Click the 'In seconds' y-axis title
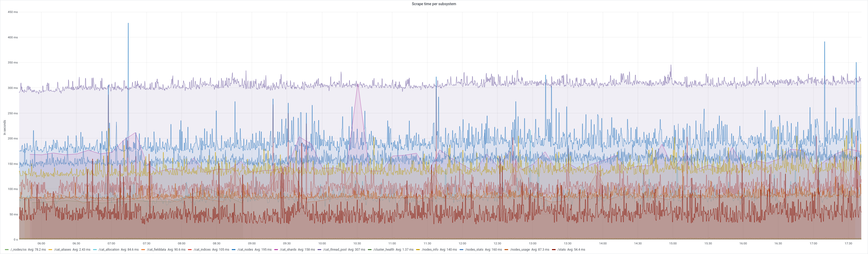The height and width of the screenshot is (254, 868). [5, 128]
